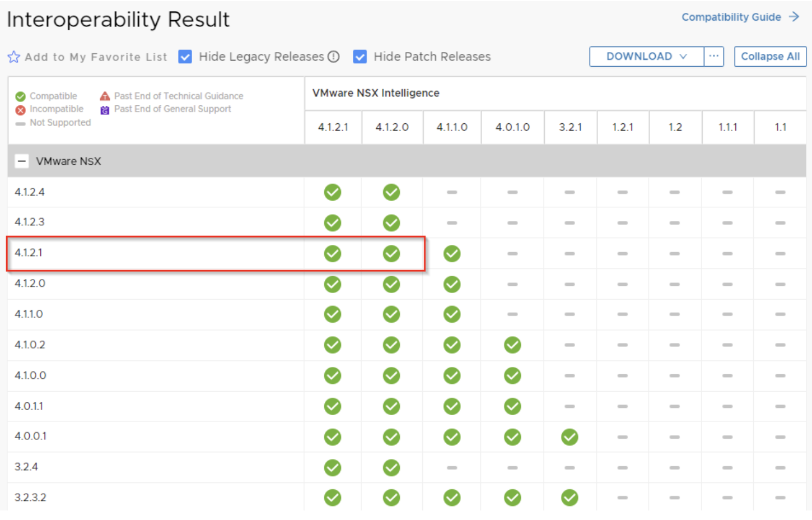Select the 1.1.1 column header
The height and width of the screenshot is (520, 812).
(728, 127)
